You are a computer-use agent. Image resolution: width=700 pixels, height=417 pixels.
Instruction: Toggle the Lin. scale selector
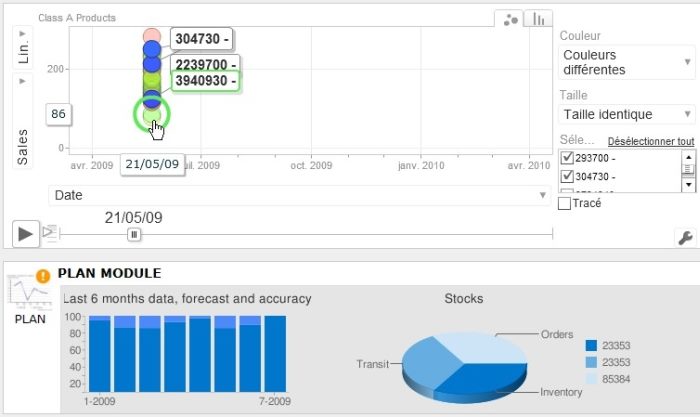pyautogui.click(x=23, y=47)
